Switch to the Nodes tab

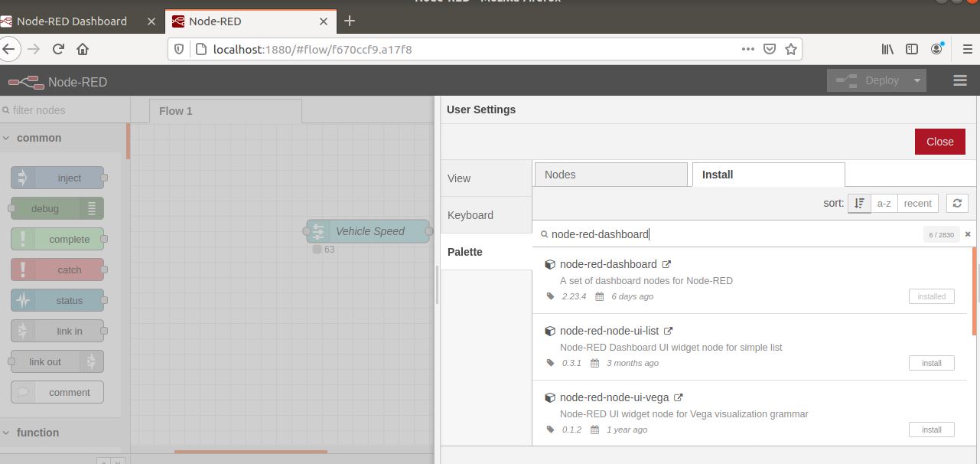pos(610,175)
